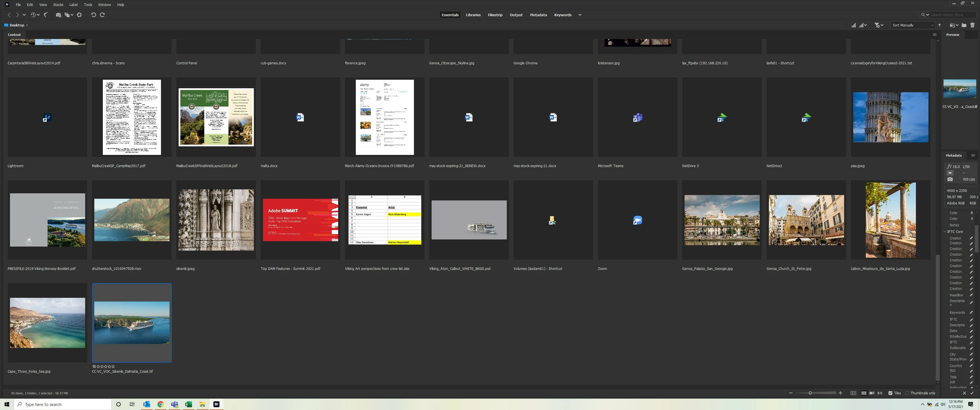The width and height of the screenshot is (980, 410).
Task: Select the pisa.jpeg thumbnail
Action: point(890,117)
